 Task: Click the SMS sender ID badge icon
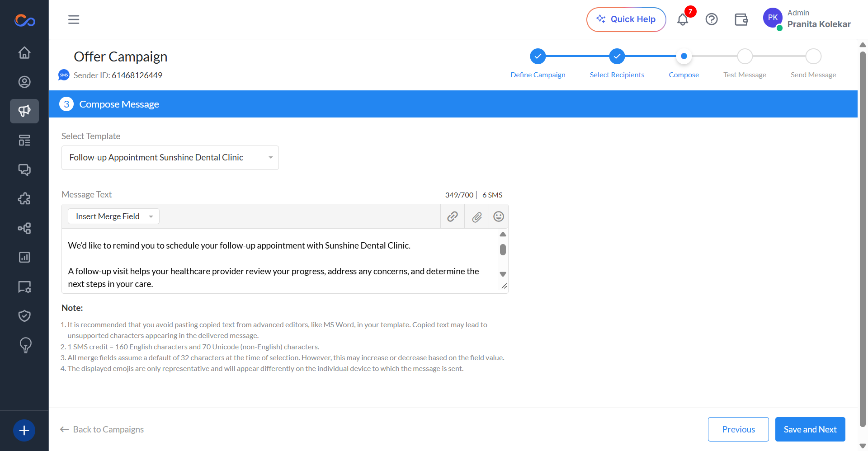(x=64, y=75)
